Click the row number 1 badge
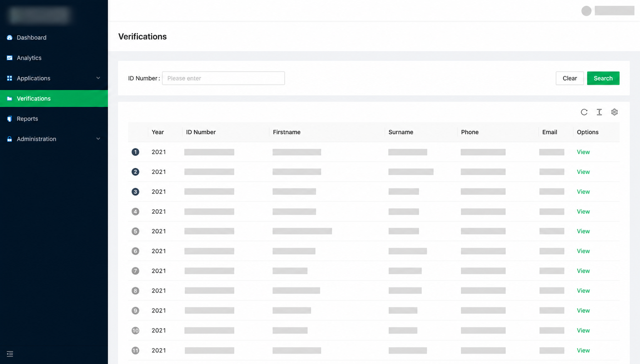 [x=135, y=152]
